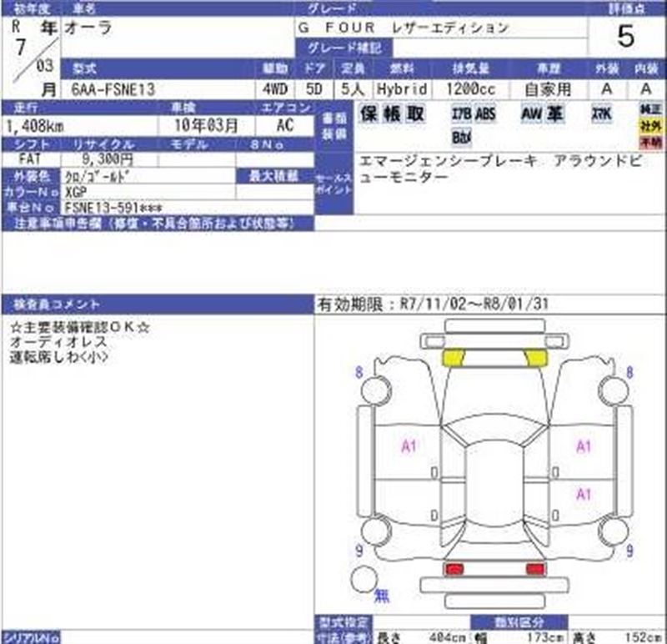Click the car name オーラ

[88, 28]
